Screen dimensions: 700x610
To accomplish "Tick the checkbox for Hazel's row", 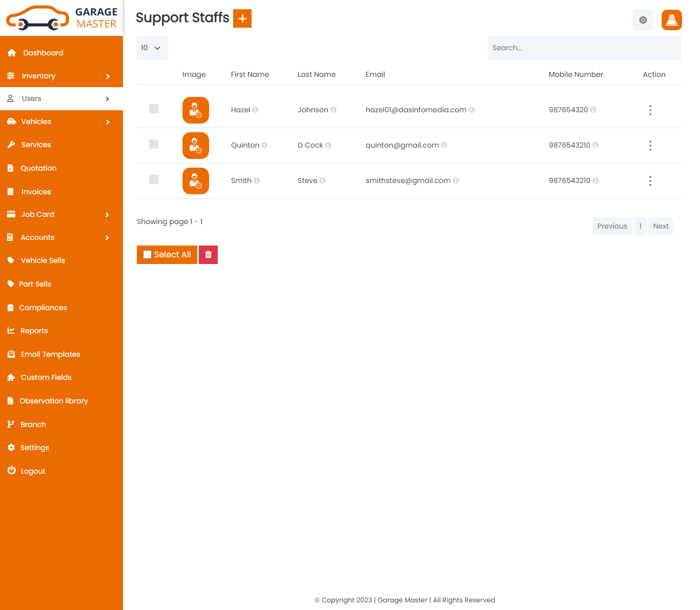I will tap(154, 109).
